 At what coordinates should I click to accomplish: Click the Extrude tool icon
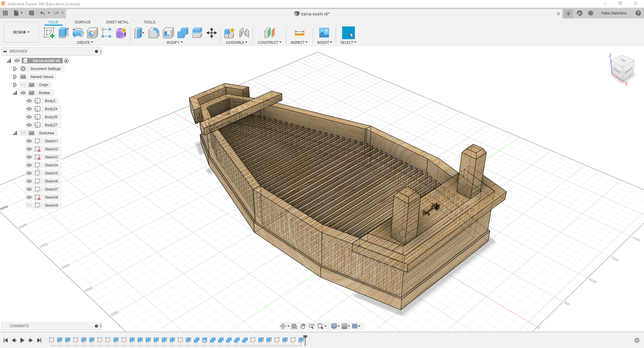coord(63,33)
